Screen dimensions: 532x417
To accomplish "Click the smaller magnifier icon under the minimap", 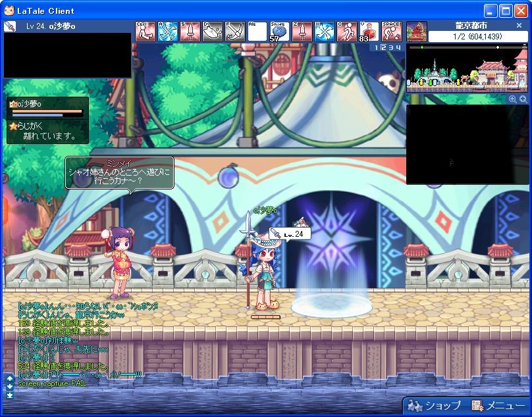I will pyautogui.click(x=512, y=99).
